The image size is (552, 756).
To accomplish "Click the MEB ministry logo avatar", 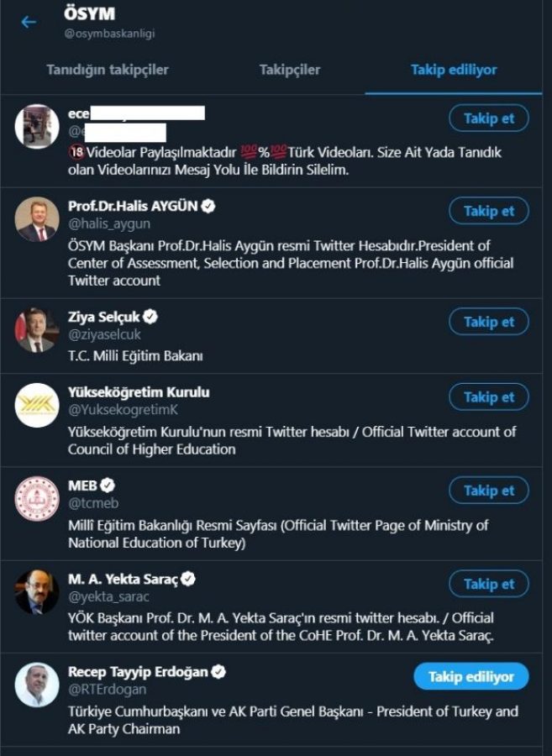I will pyautogui.click(x=37, y=499).
